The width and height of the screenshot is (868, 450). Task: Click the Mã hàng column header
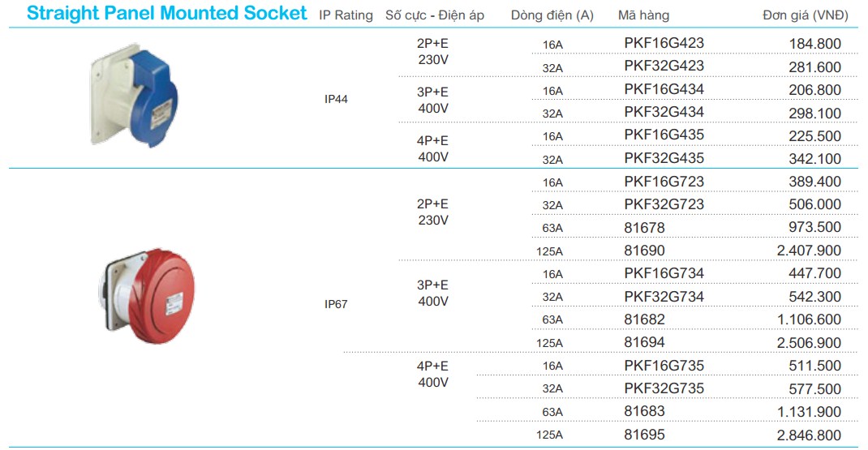[643, 15]
